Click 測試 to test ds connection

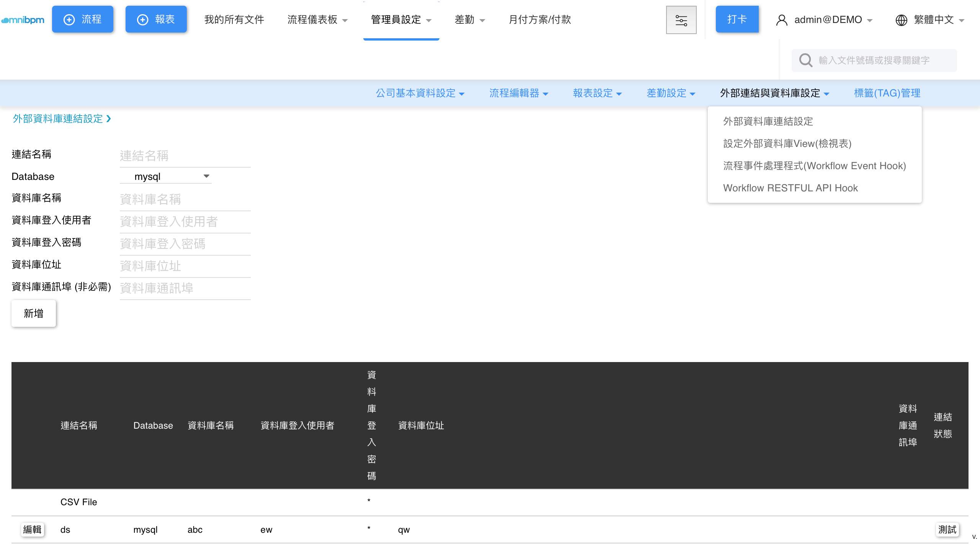tap(947, 530)
